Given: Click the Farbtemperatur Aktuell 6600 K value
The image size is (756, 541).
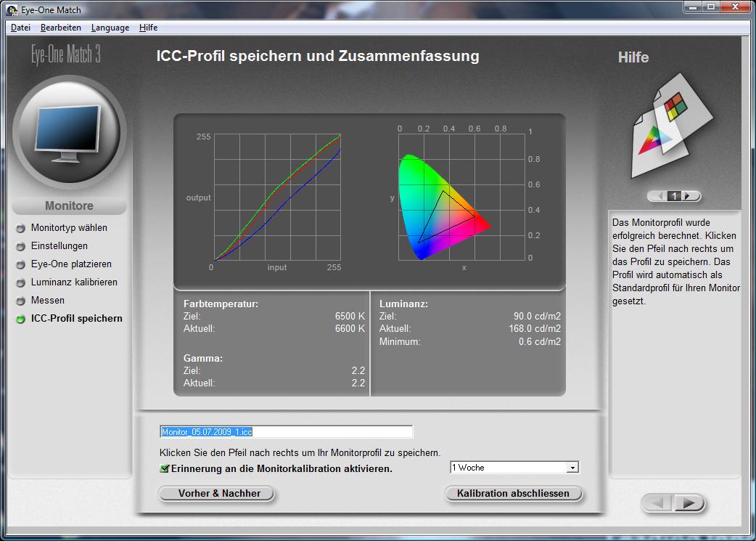Looking at the screenshot, I should point(350,329).
